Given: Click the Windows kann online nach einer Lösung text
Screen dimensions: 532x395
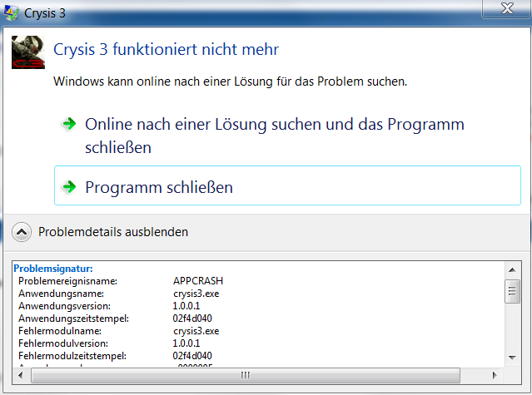Looking at the screenshot, I should click(x=230, y=81).
